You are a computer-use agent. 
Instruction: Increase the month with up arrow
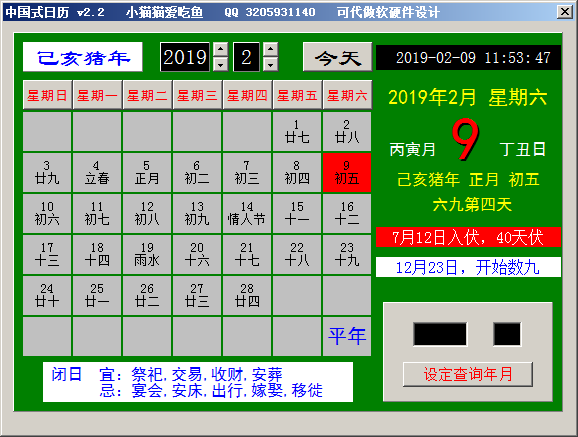271,49
